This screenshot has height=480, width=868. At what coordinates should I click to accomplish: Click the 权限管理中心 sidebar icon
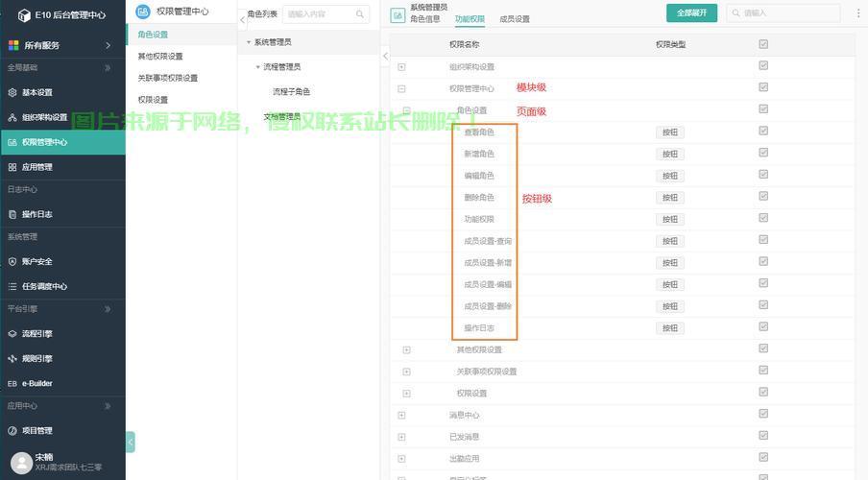[12, 142]
